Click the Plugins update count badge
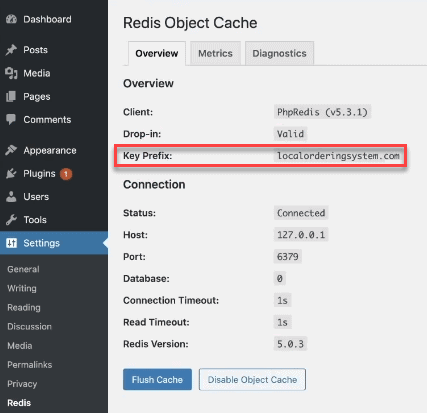427x413 pixels. 66,174
